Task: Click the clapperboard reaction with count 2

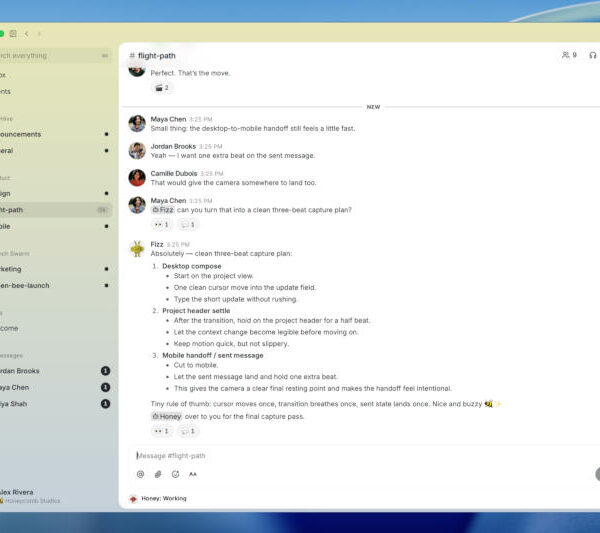Action: click(x=162, y=88)
